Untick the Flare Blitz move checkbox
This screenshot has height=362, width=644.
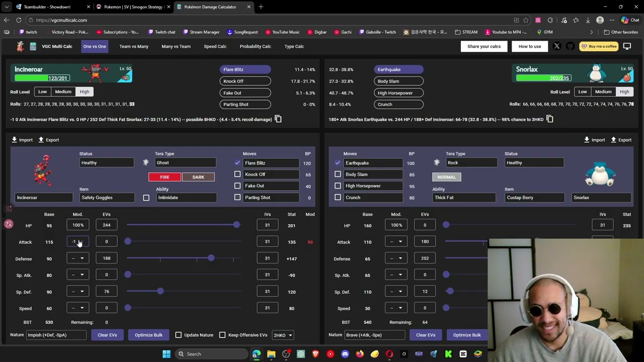click(237, 163)
